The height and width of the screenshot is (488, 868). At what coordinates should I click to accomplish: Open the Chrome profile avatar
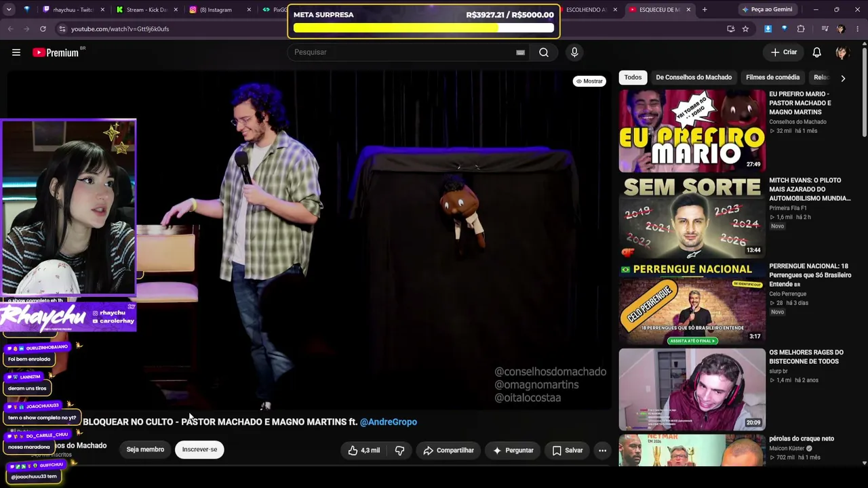(x=841, y=28)
